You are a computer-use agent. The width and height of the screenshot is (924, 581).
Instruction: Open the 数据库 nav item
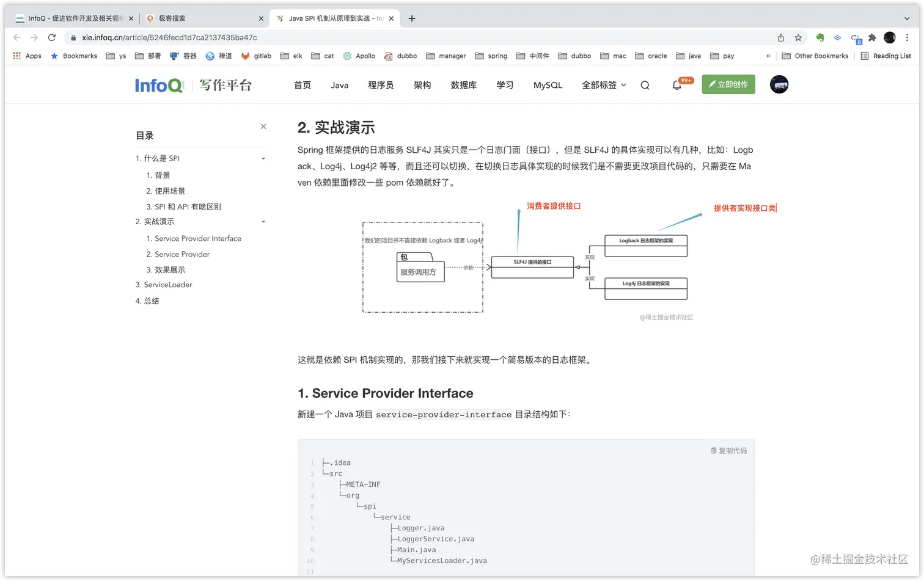click(x=464, y=85)
